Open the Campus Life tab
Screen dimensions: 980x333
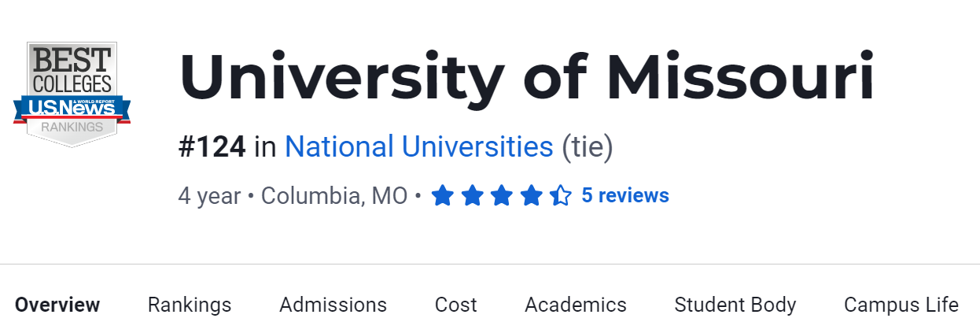coord(901,305)
